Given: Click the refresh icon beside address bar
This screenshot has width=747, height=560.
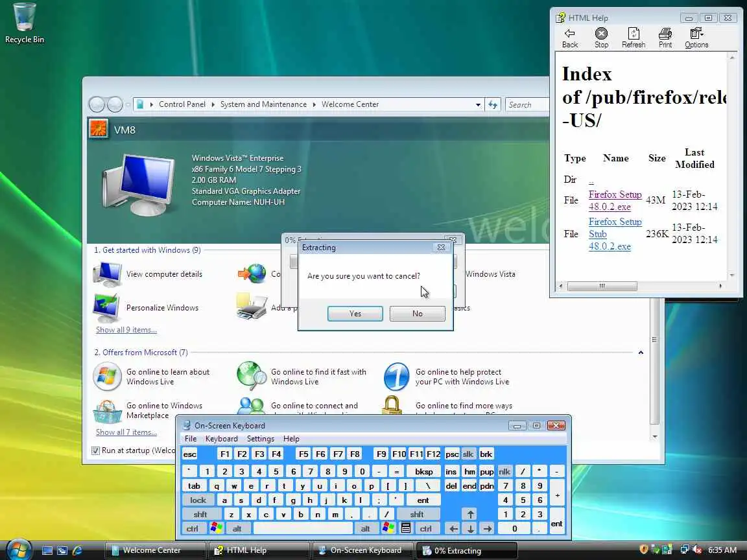Looking at the screenshot, I should [x=493, y=104].
